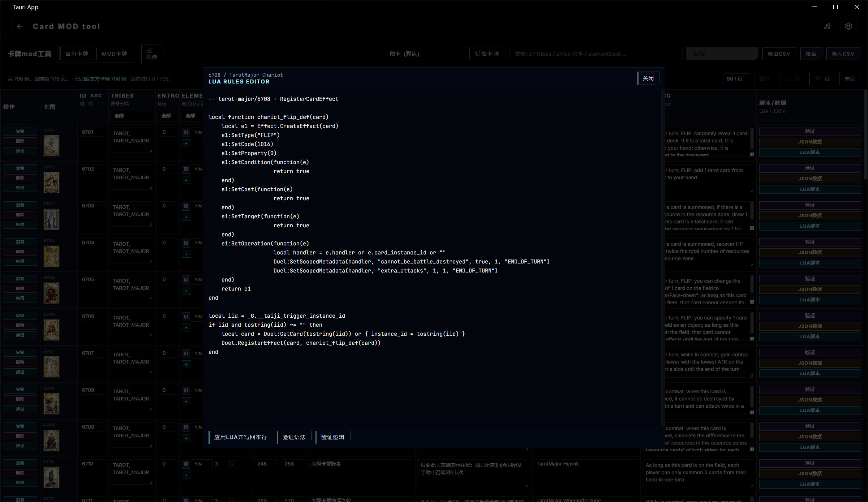This screenshot has width=868, height=502.
Task: Open LUA脚本 for row 6708
Action: point(810,411)
